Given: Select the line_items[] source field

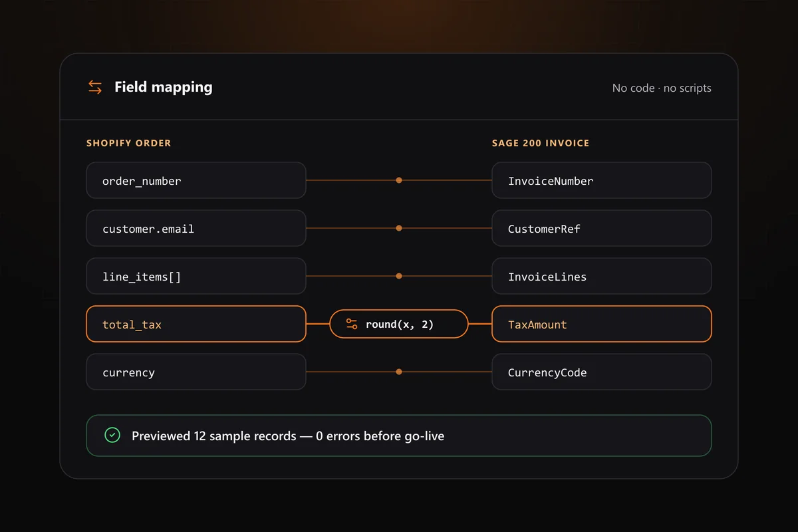Looking at the screenshot, I should (196, 276).
